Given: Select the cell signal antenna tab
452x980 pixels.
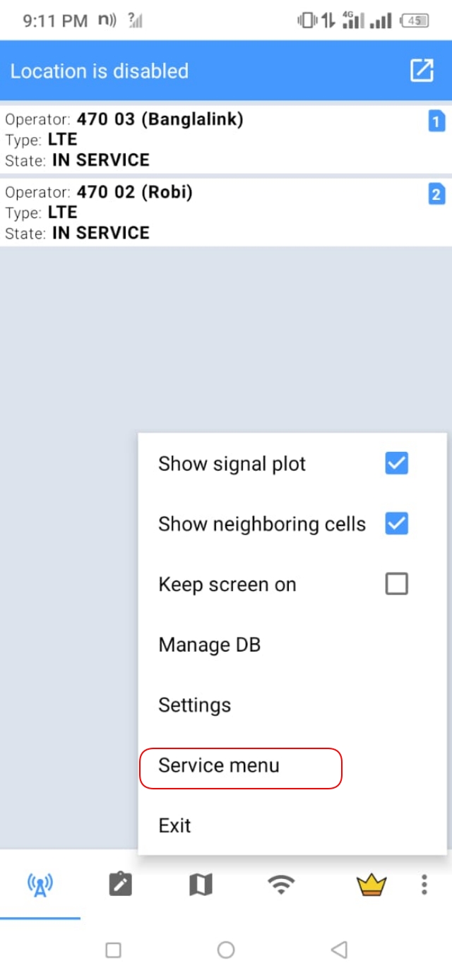Looking at the screenshot, I should (40, 883).
